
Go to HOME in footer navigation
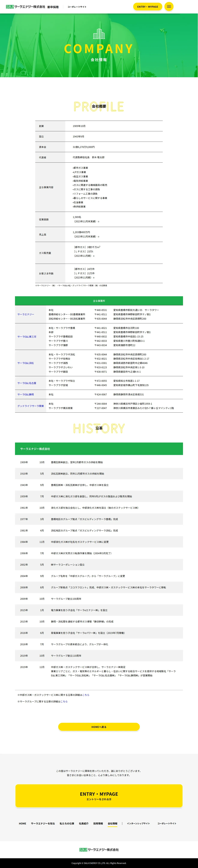[23, 824]
